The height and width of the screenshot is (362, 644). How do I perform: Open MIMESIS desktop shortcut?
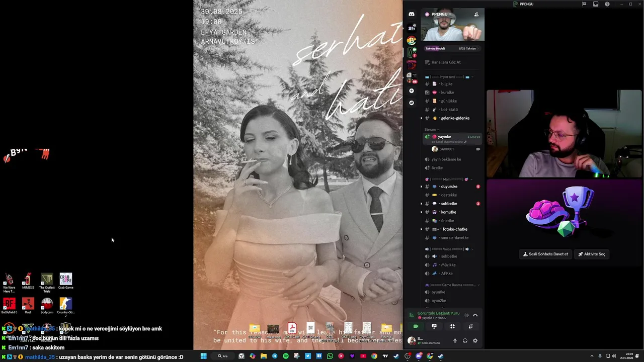click(28, 282)
